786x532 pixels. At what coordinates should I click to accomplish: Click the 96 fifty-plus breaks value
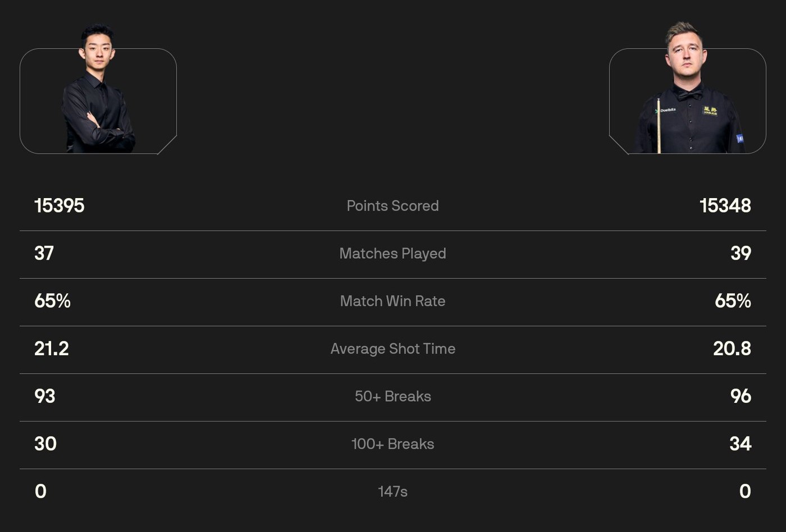click(x=741, y=397)
